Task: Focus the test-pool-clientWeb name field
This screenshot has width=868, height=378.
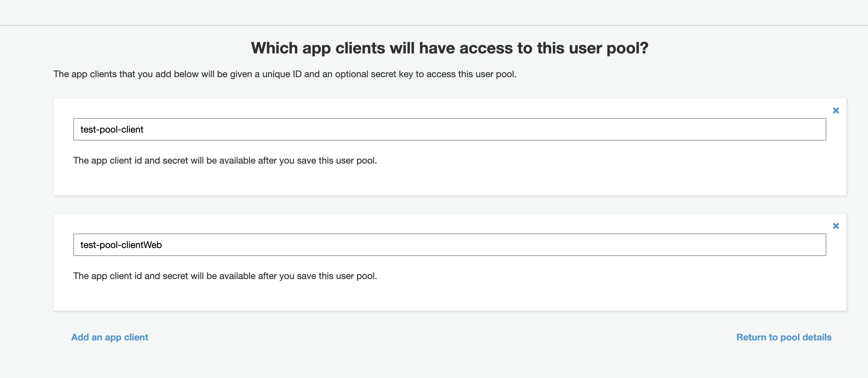Action: tap(450, 245)
